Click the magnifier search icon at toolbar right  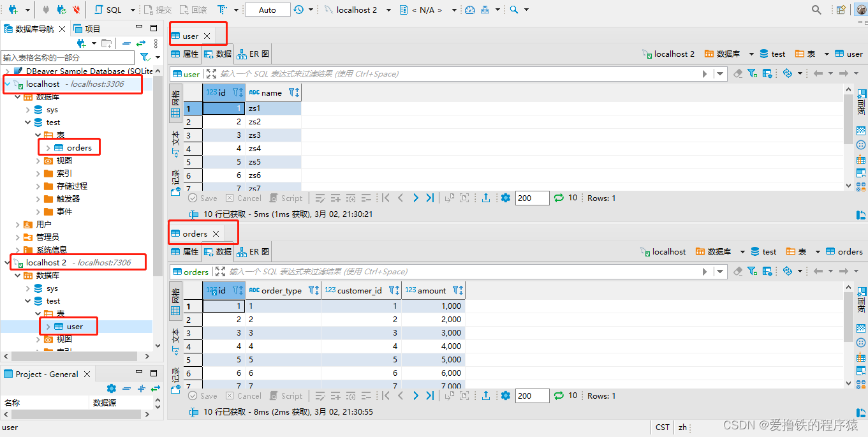coord(816,10)
